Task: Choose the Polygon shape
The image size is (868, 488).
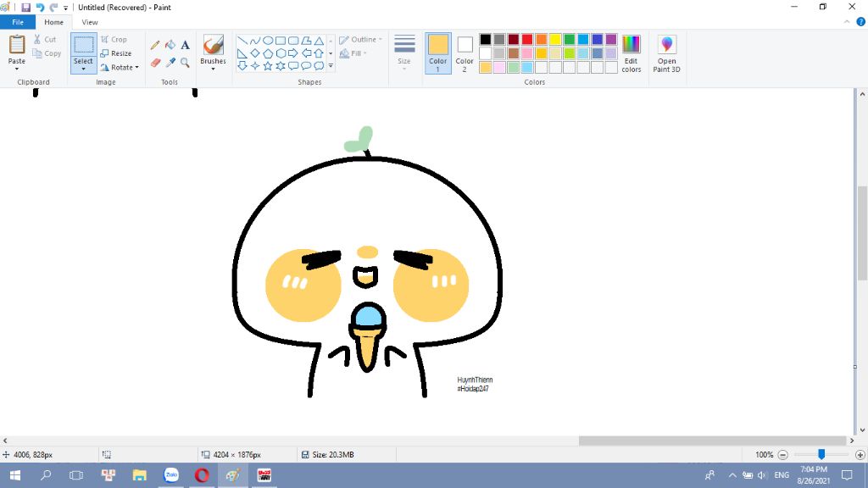Action: 305,41
